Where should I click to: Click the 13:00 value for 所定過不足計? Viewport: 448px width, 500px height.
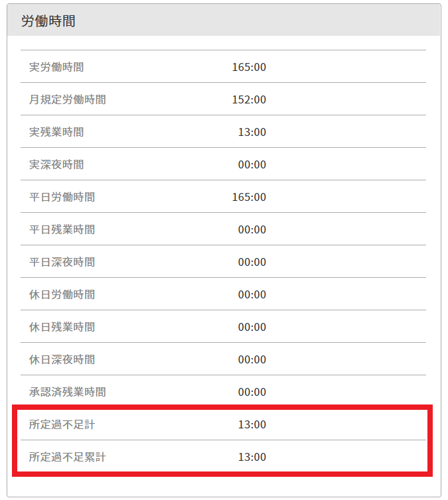tap(252, 424)
